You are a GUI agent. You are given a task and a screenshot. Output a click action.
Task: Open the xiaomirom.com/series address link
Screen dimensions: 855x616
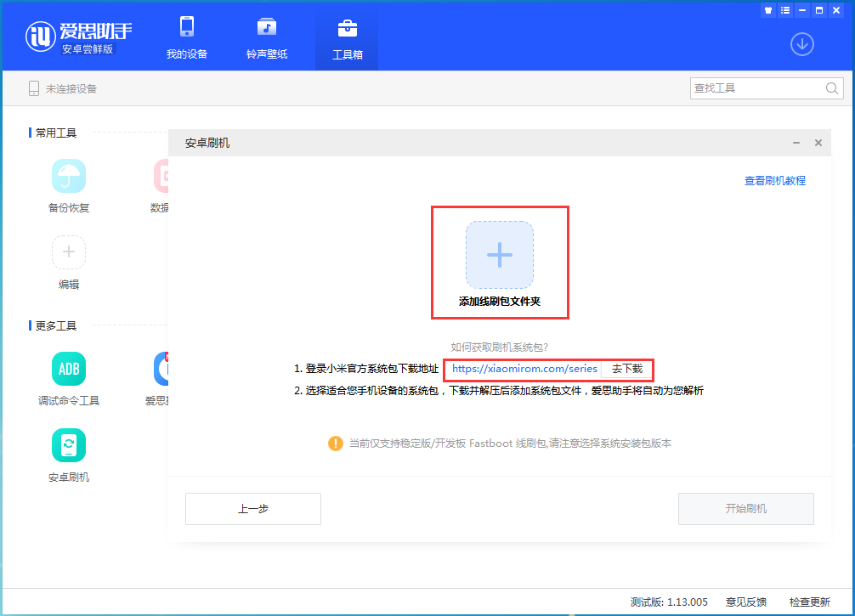coord(525,370)
